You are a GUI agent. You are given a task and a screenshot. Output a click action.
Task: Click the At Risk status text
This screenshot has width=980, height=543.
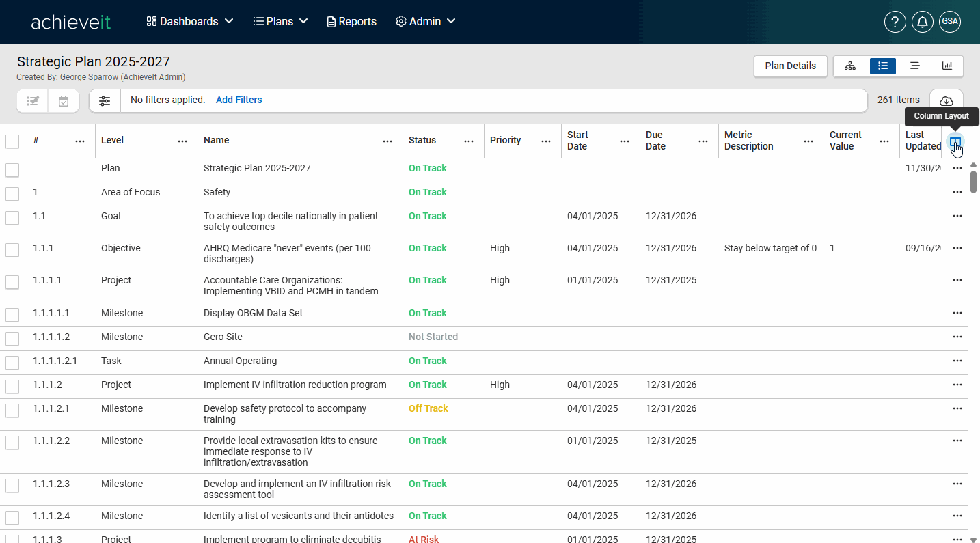(424, 539)
